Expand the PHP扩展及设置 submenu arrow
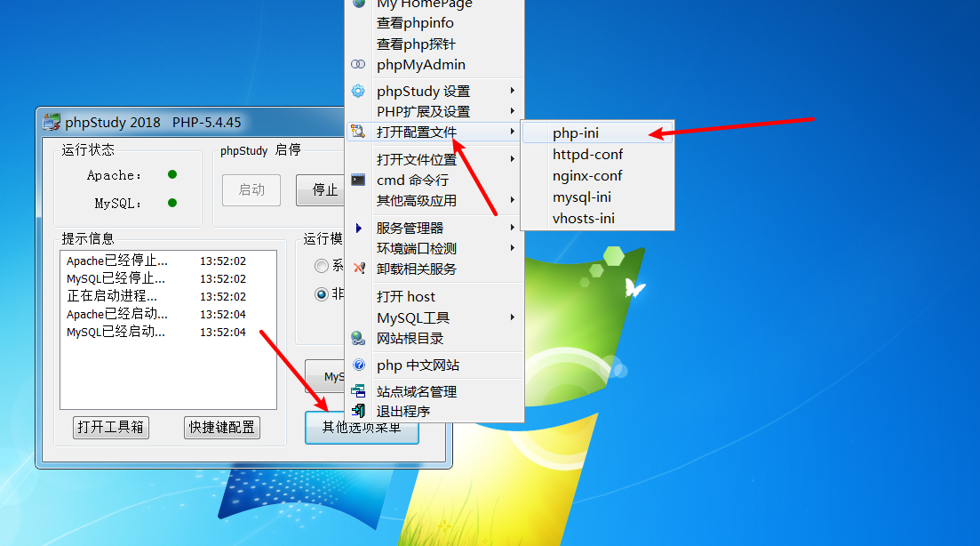The image size is (980, 546). [x=513, y=111]
